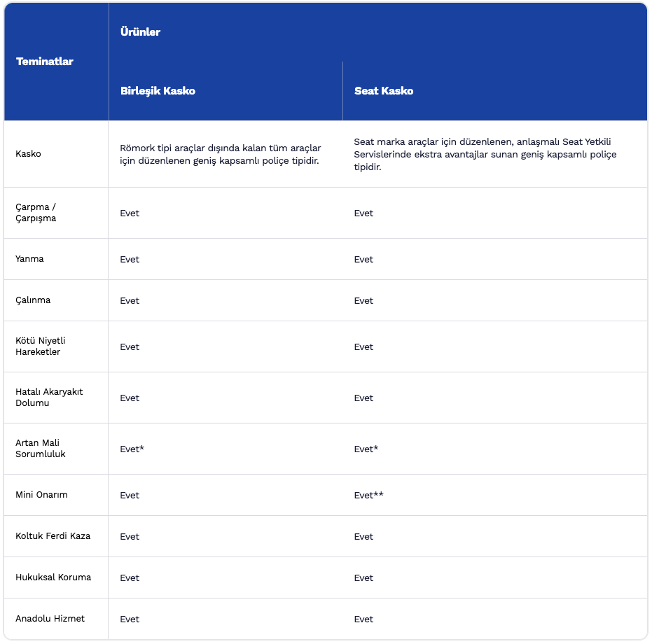Click the Seat Kasko description paragraph
The height and width of the screenshot is (644, 652).
pyautogui.click(x=485, y=154)
